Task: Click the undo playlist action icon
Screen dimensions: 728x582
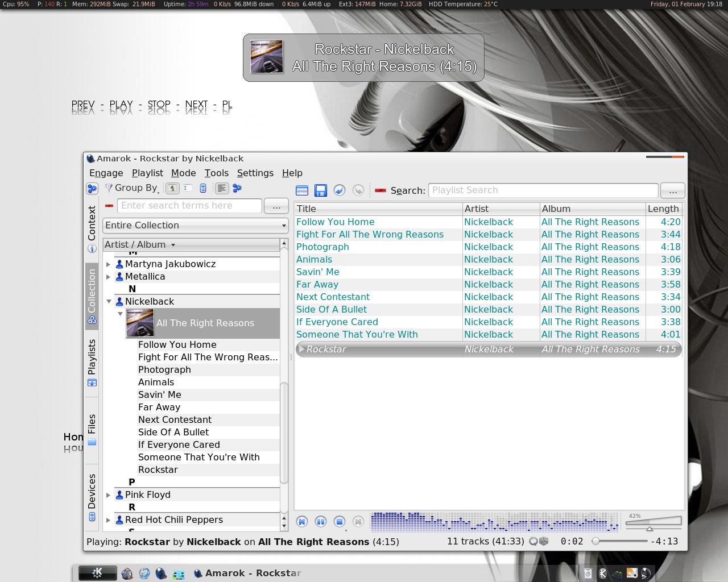Action: click(x=340, y=190)
